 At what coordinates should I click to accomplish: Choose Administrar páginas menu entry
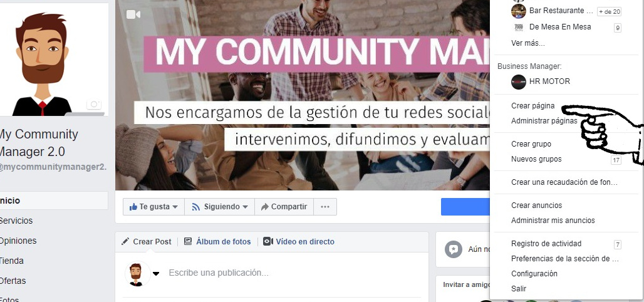click(x=544, y=121)
